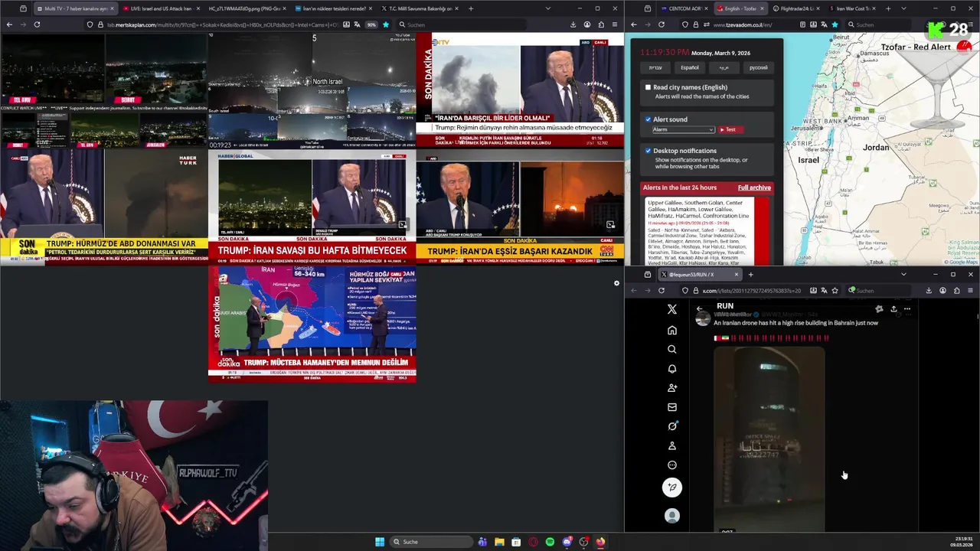This screenshot has height=551, width=980.
Task: Open the Follow people icon in X
Action: (x=672, y=388)
